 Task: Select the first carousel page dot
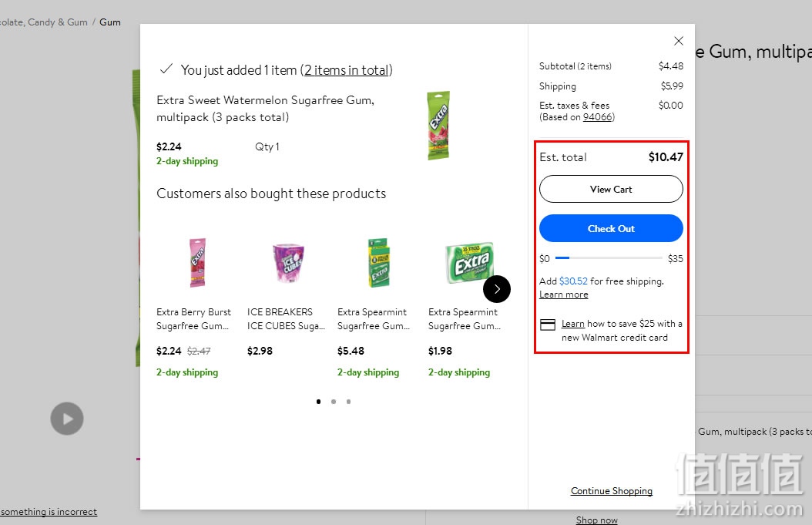pos(319,401)
